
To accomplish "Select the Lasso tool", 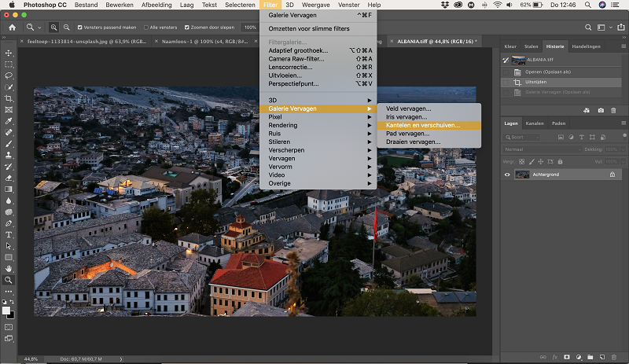I will [x=9, y=75].
